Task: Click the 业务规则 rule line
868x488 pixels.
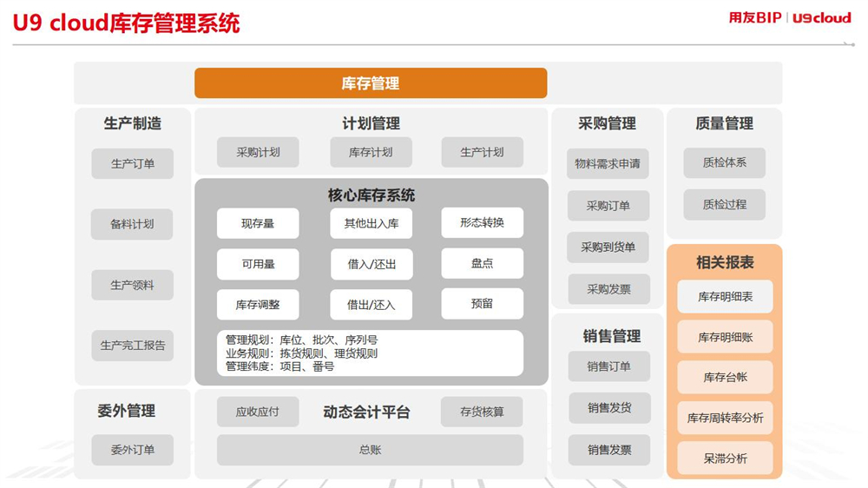Action: 301,353
